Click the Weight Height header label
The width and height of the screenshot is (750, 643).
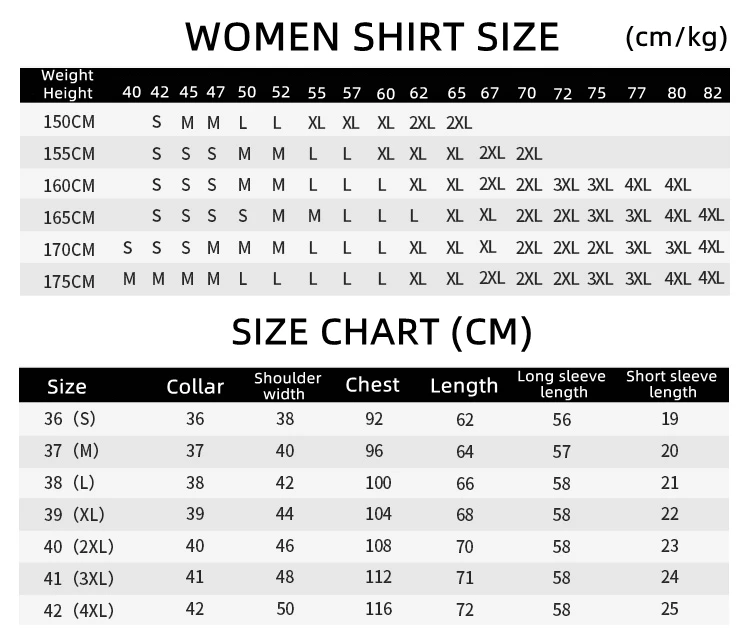[x=67, y=84]
